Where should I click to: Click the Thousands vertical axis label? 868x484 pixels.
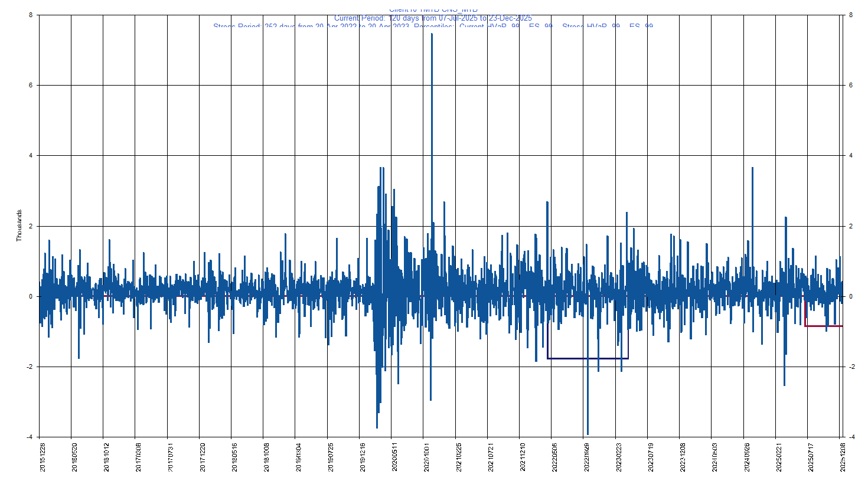pos(18,224)
